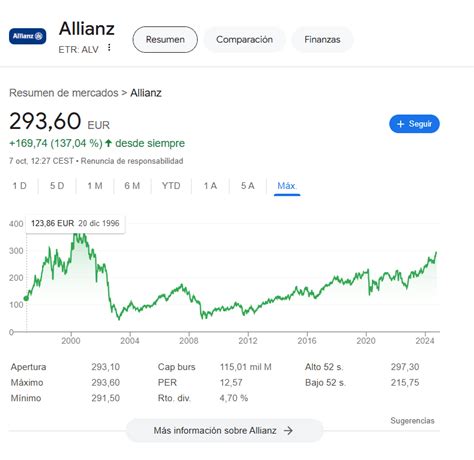Choose the 6 M chart range
474x460 pixels.
pos(132,186)
